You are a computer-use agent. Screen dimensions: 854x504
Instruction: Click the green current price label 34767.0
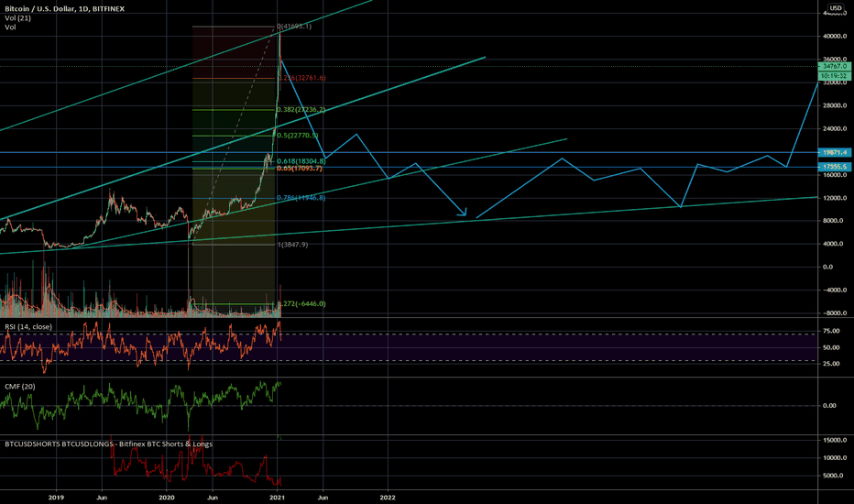tap(835, 67)
